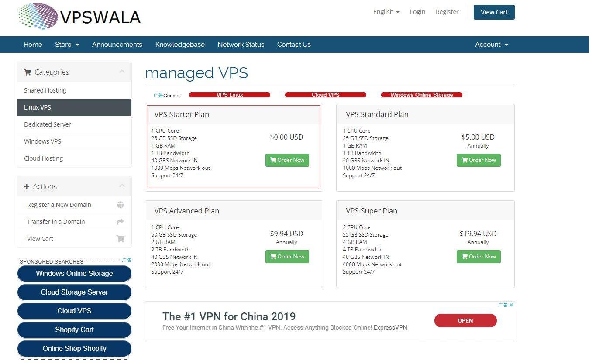
Task: Click the plus icon in the Actions header
Action: (27, 187)
